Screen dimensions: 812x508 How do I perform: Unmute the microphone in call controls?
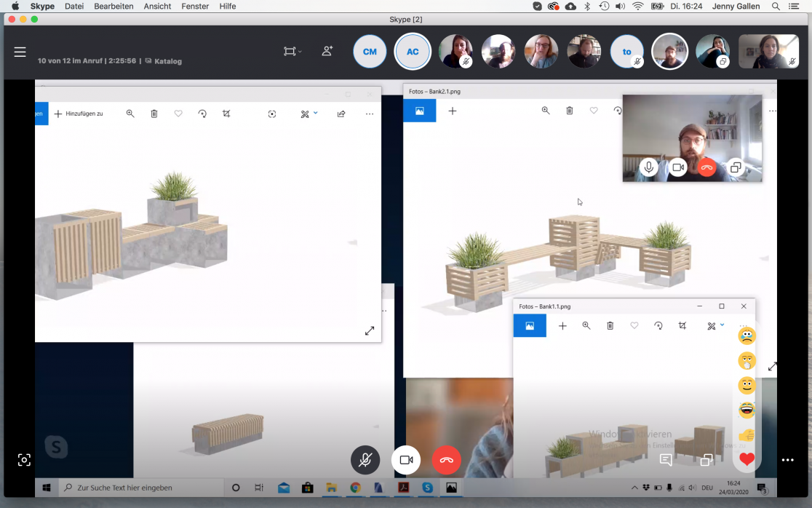365,460
